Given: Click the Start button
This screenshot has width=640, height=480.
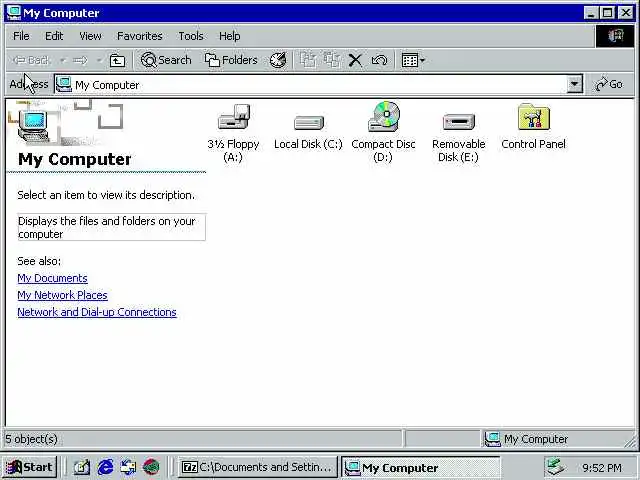Looking at the screenshot, I should (29, 467).
